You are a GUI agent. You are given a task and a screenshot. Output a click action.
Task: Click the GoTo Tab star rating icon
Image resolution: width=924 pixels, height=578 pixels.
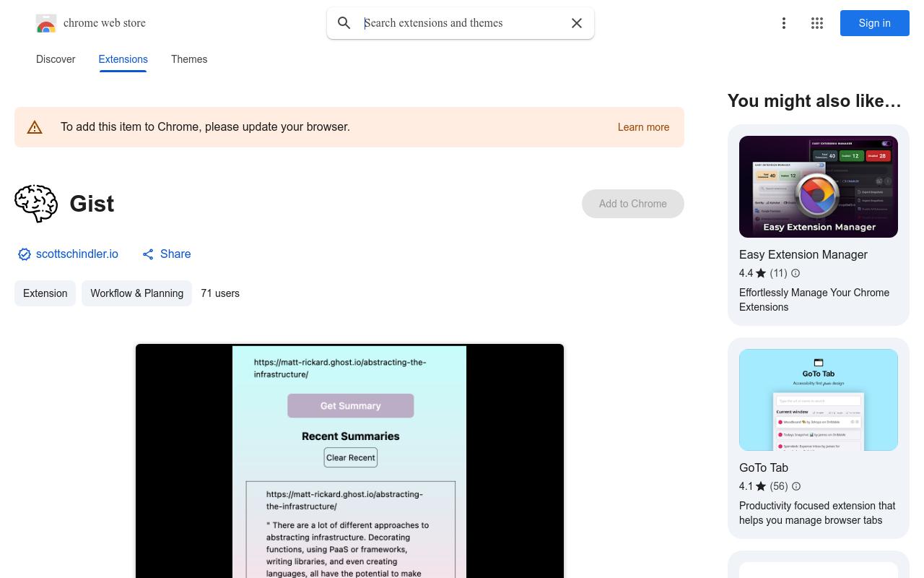(x=761, y=486)
